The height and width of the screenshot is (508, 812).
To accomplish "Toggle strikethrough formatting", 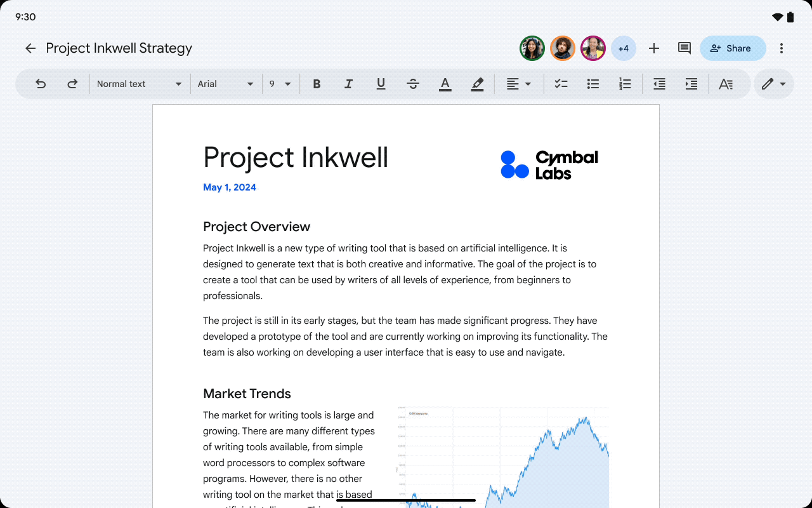I will (x=413, y=84).
